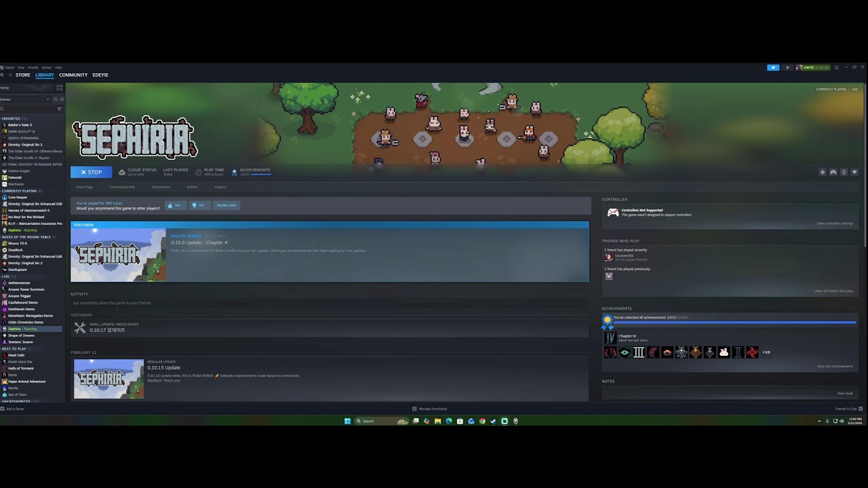
Task: Toggle the favorite heart icon
Action: (x=854, y=172)
